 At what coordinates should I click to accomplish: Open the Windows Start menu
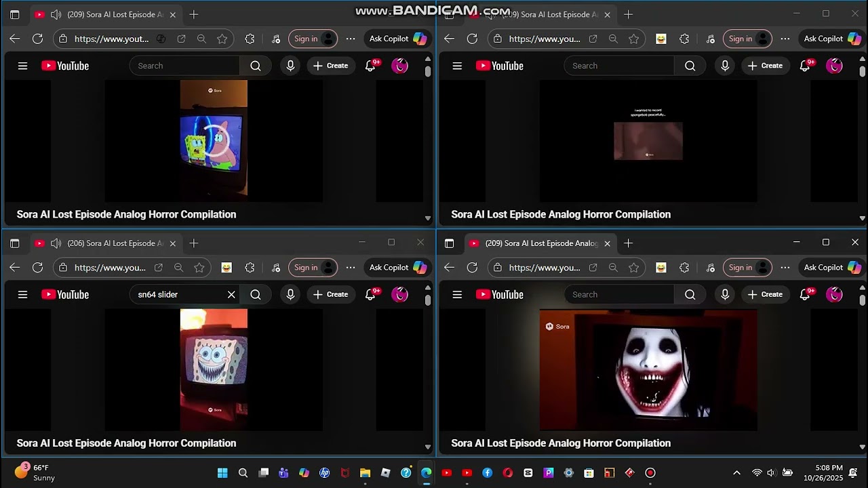pos(222,473)
